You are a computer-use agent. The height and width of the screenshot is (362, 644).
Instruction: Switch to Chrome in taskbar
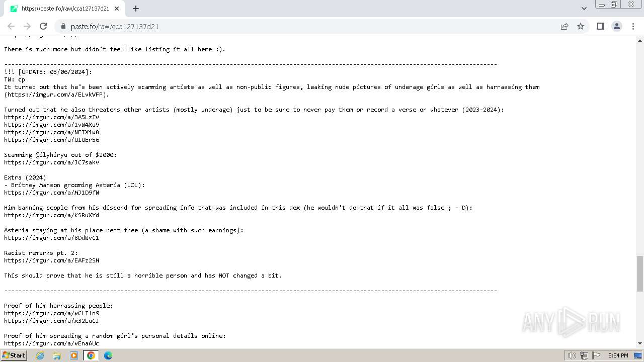[91, 355]
